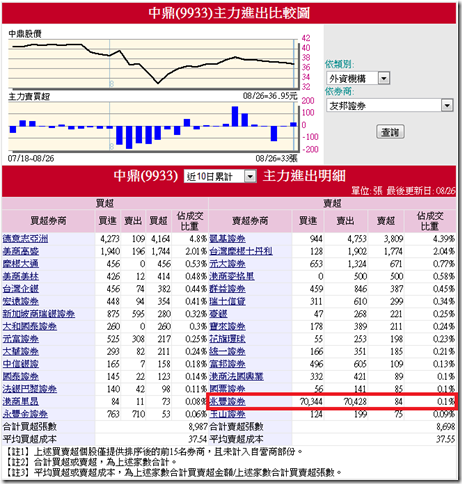
Task: Select the 8,987 total net-buy value
Action: 198,427
